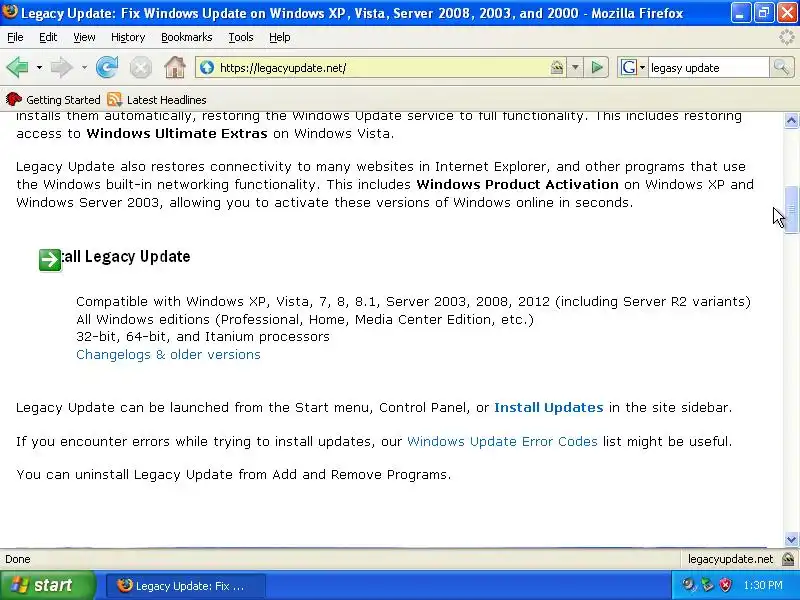Open the Windows Start menu
Viewport: 800px width, 600px height.
[47, 585]
